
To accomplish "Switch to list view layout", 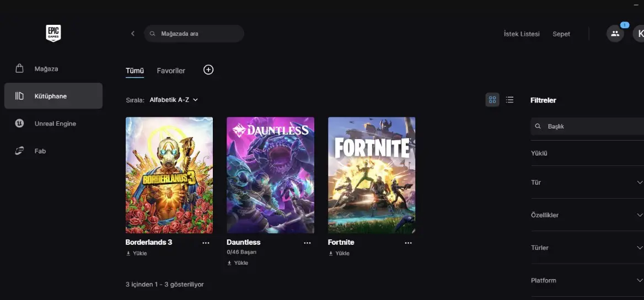I will 509,100.
